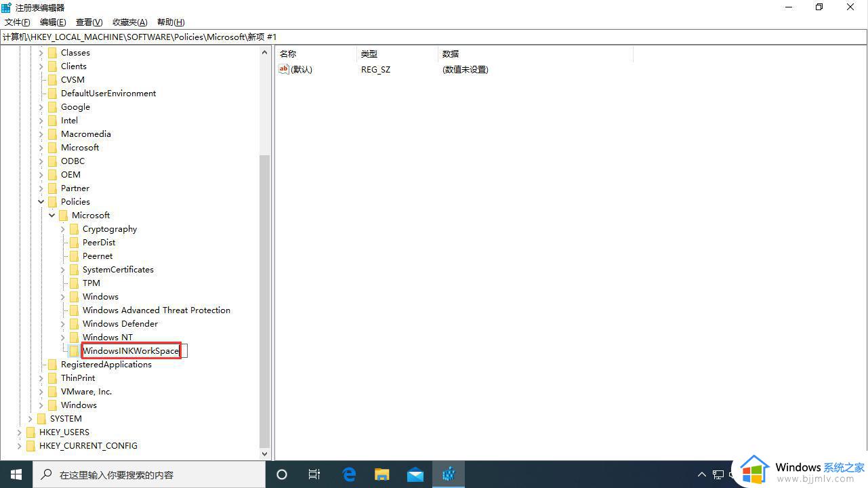Click the REG_SZ type cell

pyautogui.click(x=375, y=69)
